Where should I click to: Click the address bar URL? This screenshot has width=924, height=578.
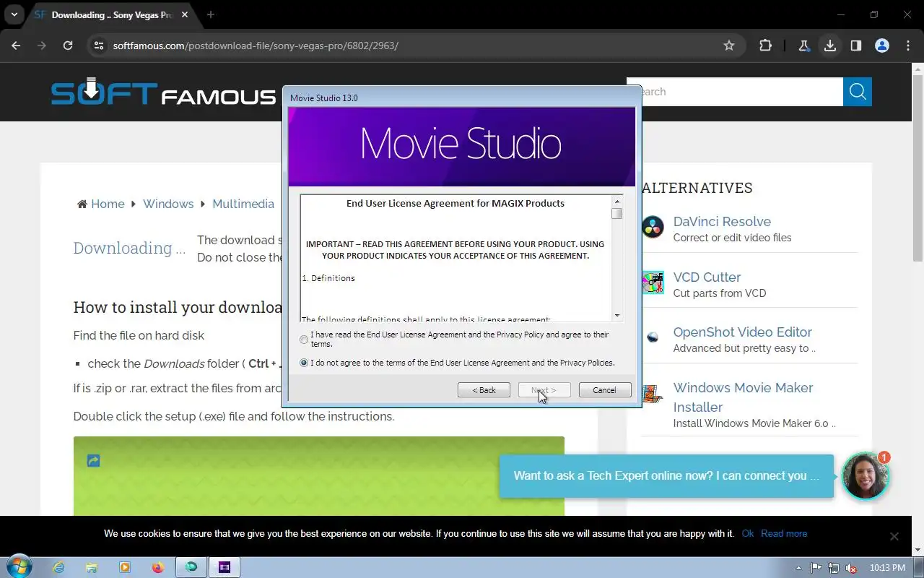(256, 46)
